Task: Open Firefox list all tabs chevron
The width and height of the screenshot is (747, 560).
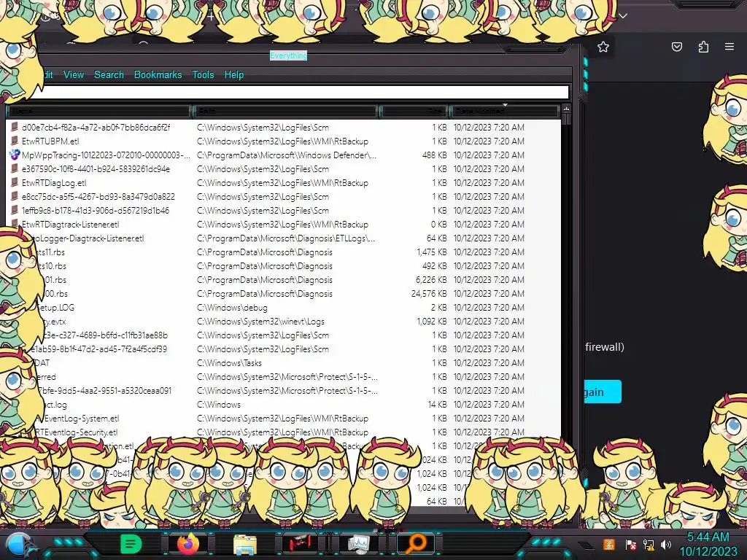Action: 623,16
